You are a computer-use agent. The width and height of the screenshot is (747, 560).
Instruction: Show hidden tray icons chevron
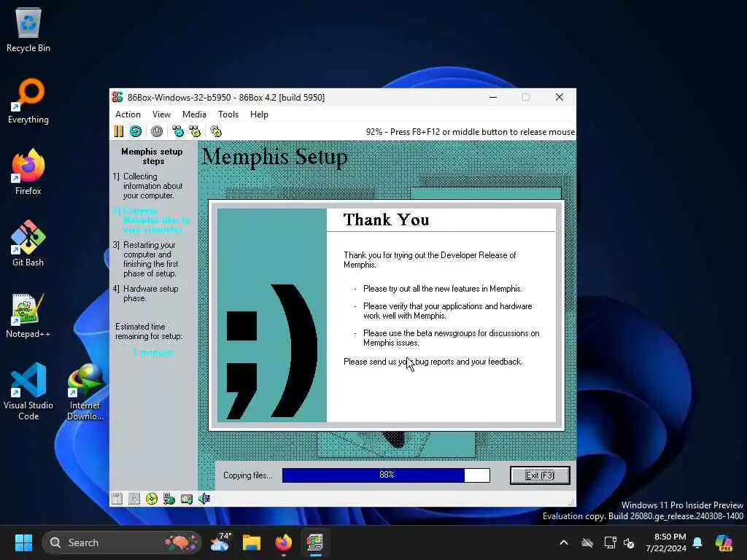tap(564, 542)
